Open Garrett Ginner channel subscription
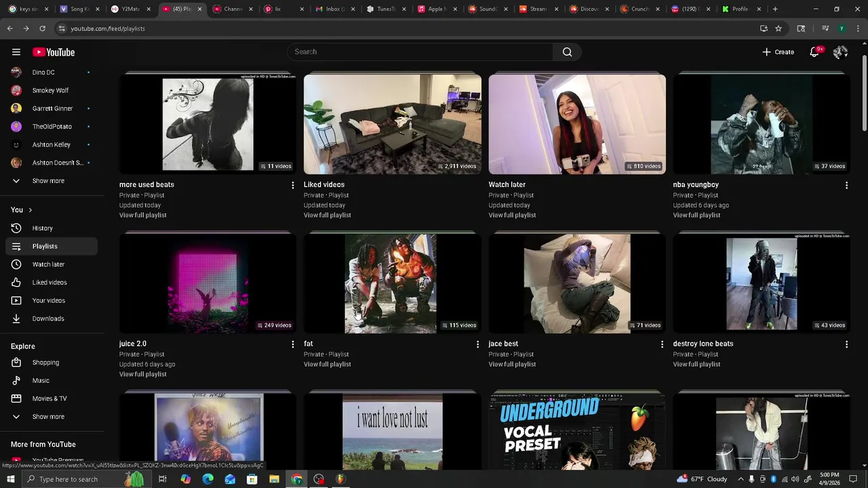Image resolution: width=868 pixels, height=488 pixels. (x=52, y=108)
